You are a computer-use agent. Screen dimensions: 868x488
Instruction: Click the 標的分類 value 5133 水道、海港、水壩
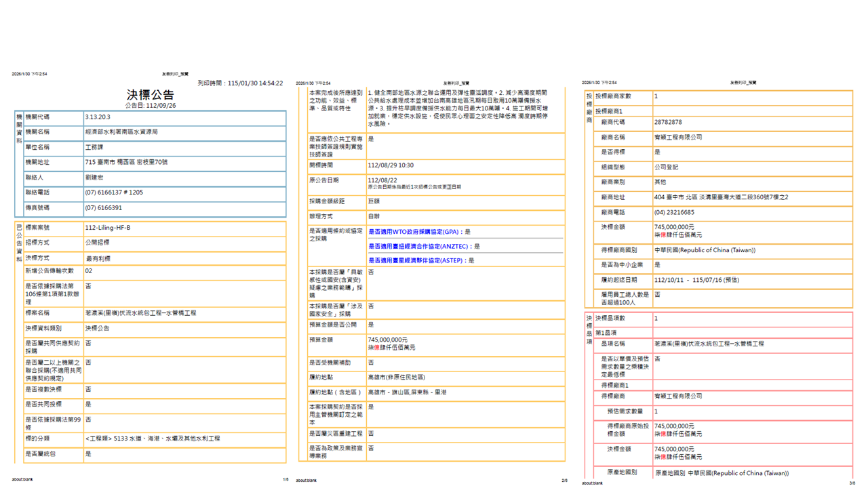[x=153, y=439]
